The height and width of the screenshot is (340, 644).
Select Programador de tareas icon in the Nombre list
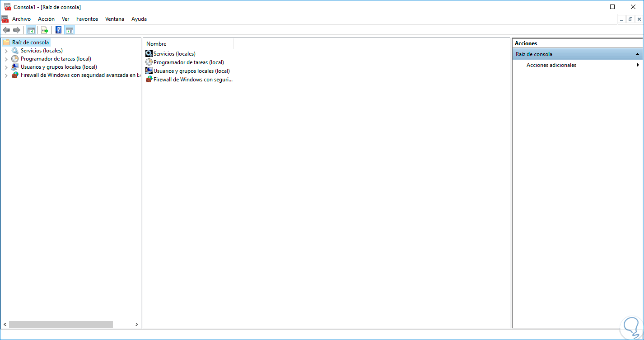[149, 62]
